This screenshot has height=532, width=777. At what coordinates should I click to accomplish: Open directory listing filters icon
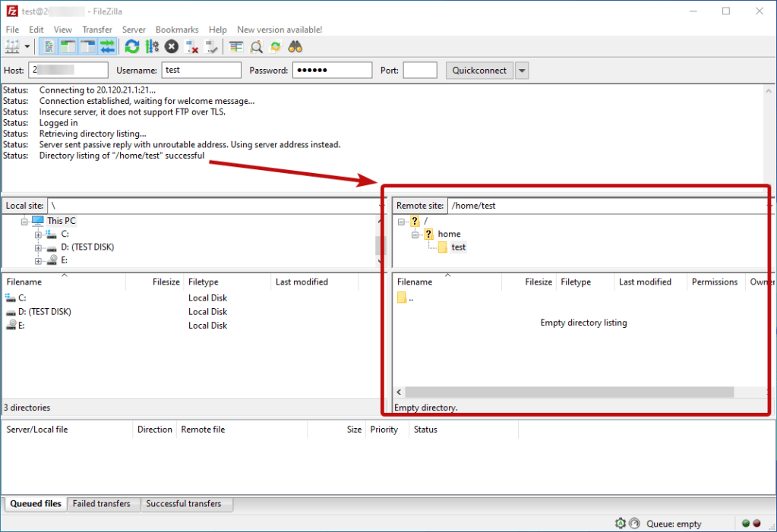[236, 47]
